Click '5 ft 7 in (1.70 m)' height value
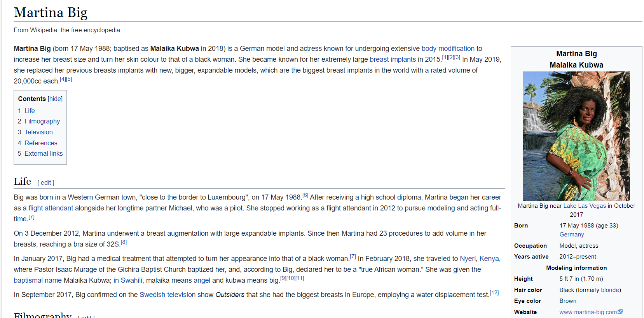The height and width of the screenshot is (318, 644). pos(581,279)
